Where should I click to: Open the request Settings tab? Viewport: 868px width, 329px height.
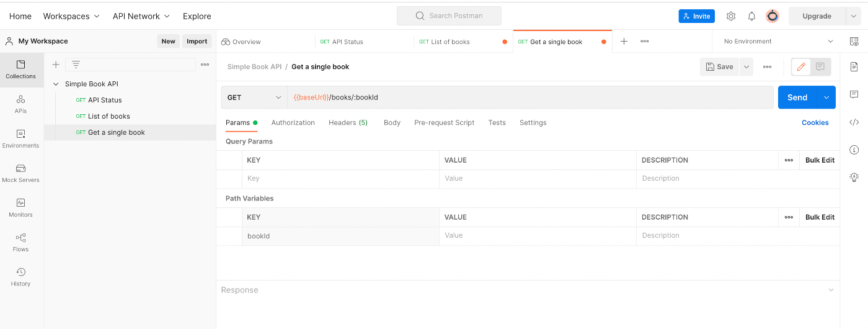[533, 123]
